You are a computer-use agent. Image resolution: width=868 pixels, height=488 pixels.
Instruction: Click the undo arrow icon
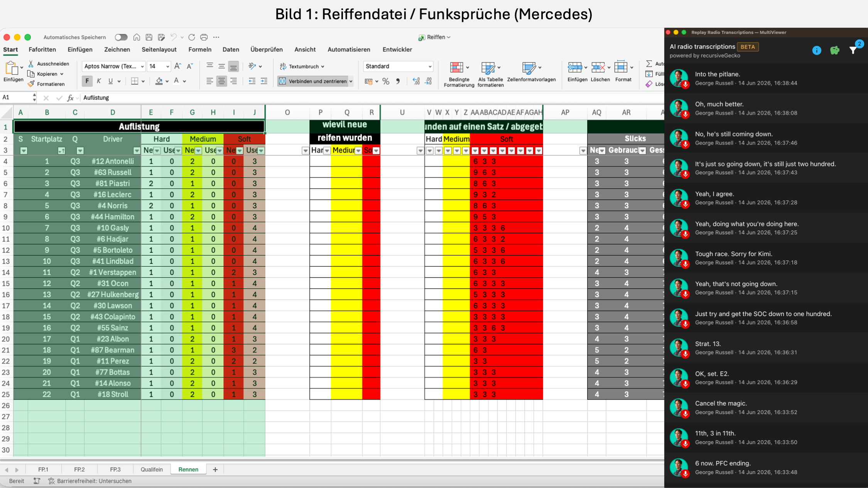point(174,37)
